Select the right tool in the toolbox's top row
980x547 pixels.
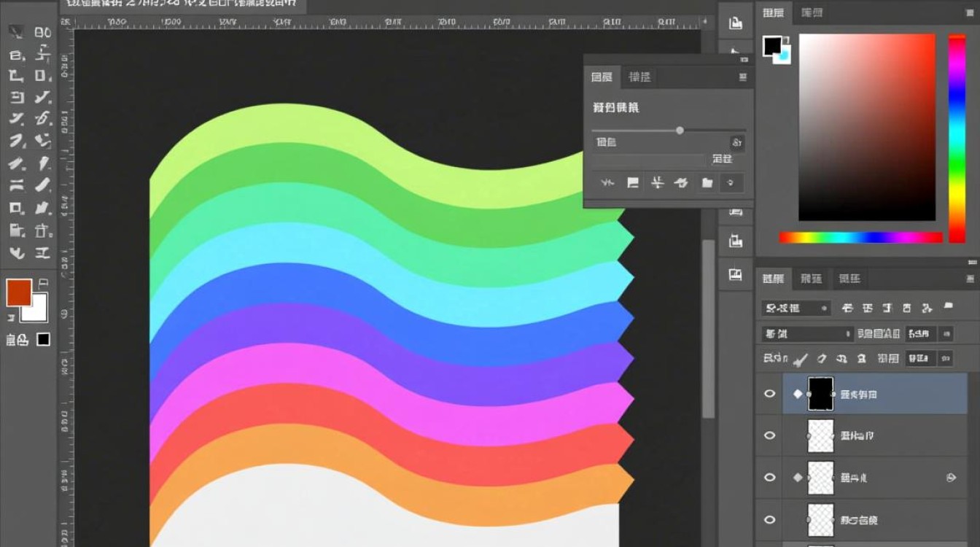pyautogui.click(x=43, y=32)
